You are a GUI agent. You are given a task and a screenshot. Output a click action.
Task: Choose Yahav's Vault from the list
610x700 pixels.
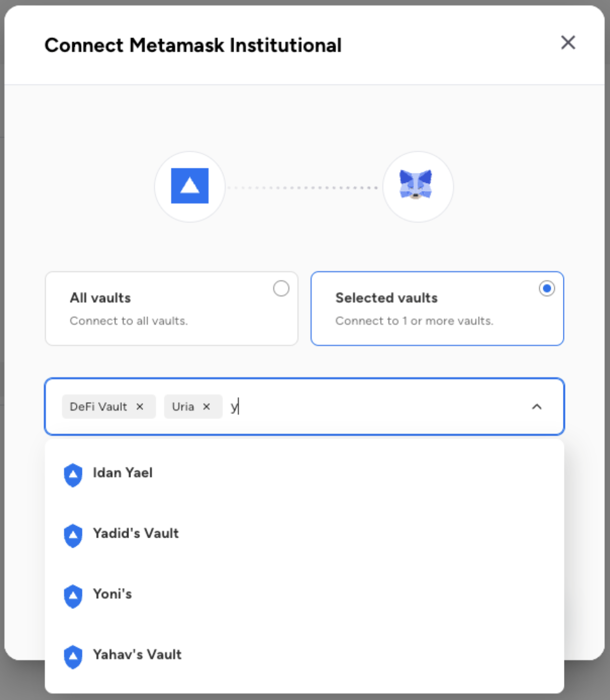(304, 655)
